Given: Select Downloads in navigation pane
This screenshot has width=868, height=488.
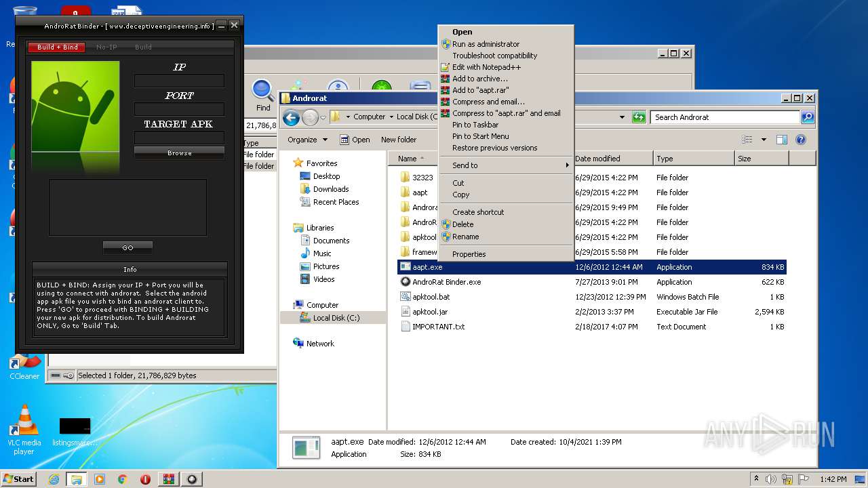Looking at the screenshot, I should pos(330,189).
